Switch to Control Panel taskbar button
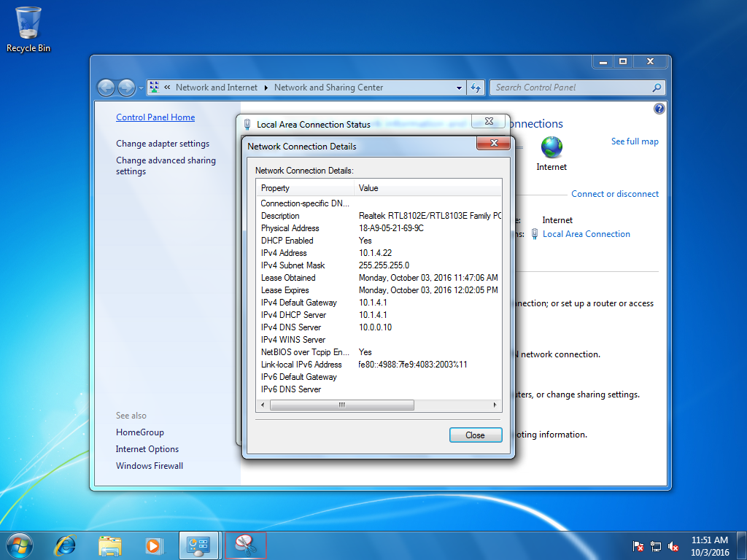Screen dimensions: 747x560 point(198,545)
